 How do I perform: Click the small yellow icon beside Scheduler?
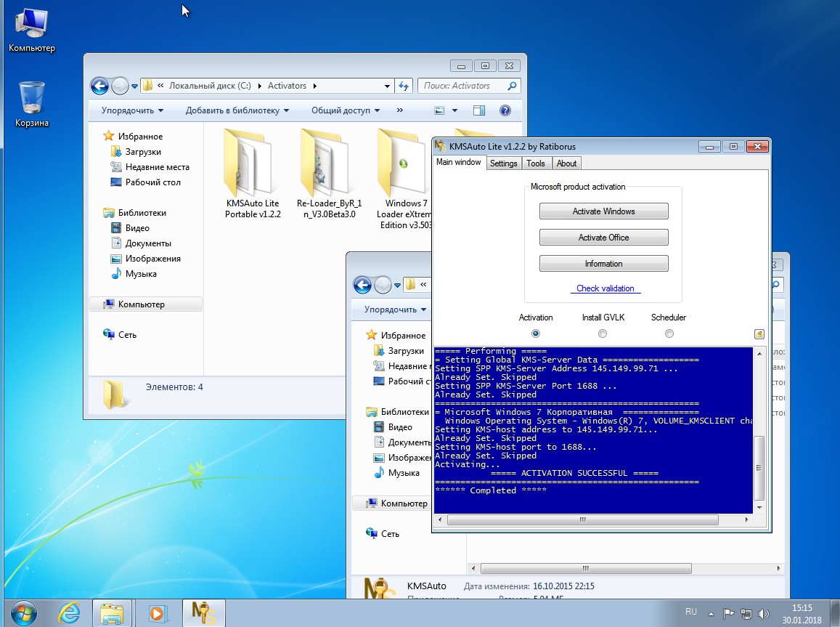759,334
